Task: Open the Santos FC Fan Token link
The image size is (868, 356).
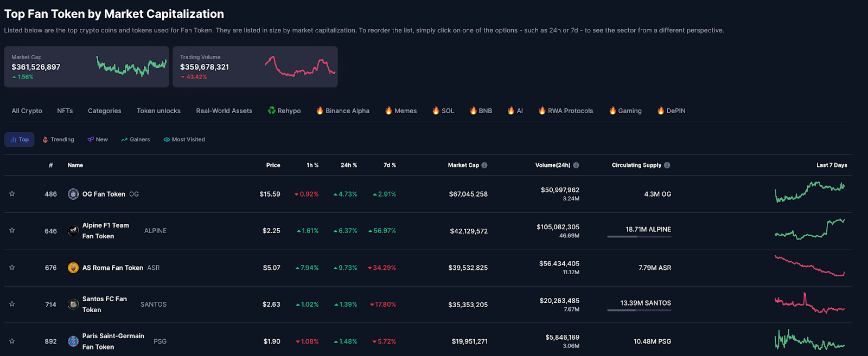Action: tap(105, 305)
